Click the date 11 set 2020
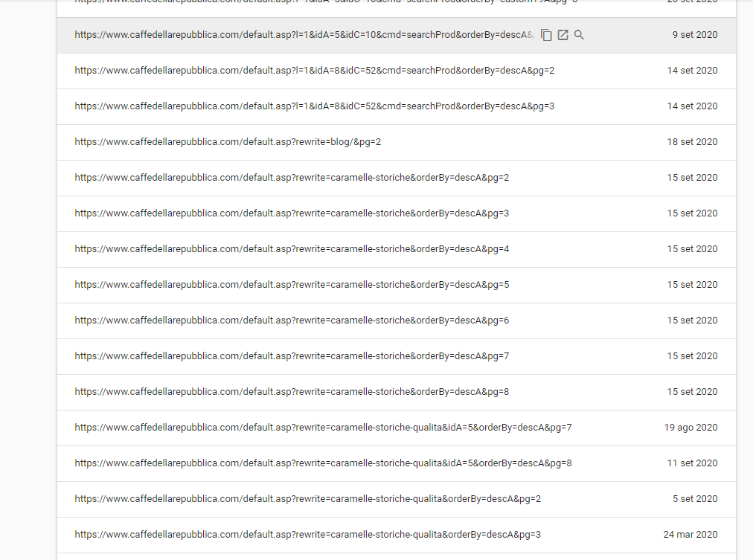753x560 pixels. [x=692, y=463]
